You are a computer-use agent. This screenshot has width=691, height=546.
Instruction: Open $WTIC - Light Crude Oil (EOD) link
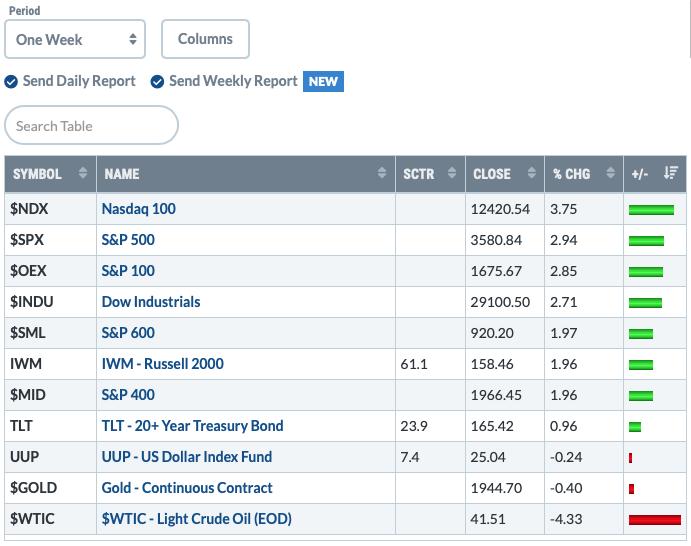coord(197,519)
